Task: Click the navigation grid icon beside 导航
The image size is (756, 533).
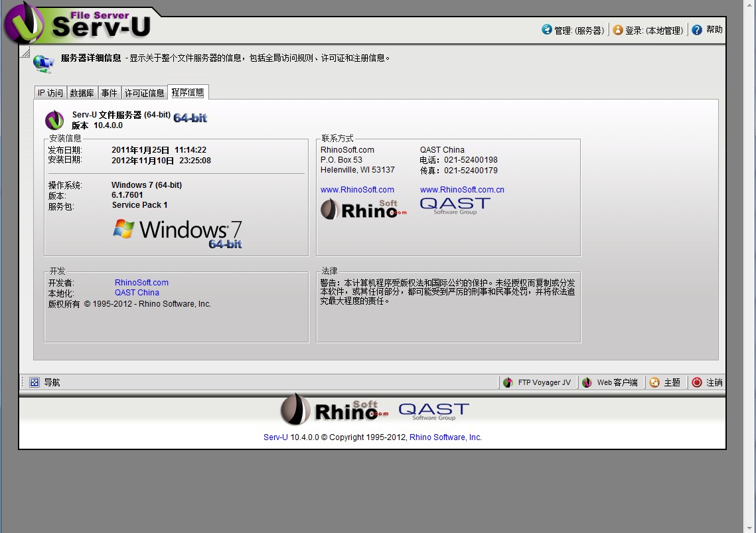Action: click(35, 382)
